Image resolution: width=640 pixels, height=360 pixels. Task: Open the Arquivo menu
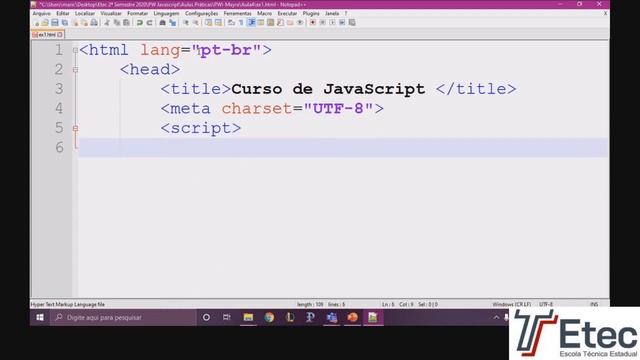[42, 13]
